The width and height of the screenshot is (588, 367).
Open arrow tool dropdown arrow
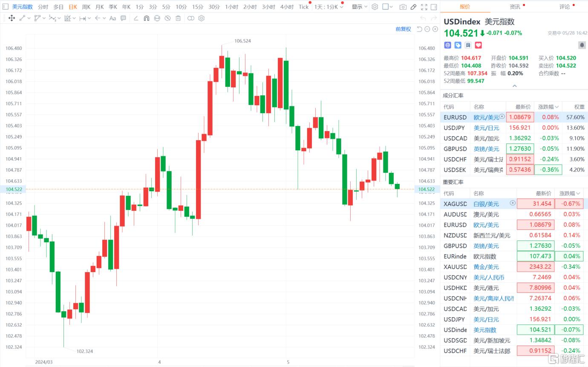104,18
